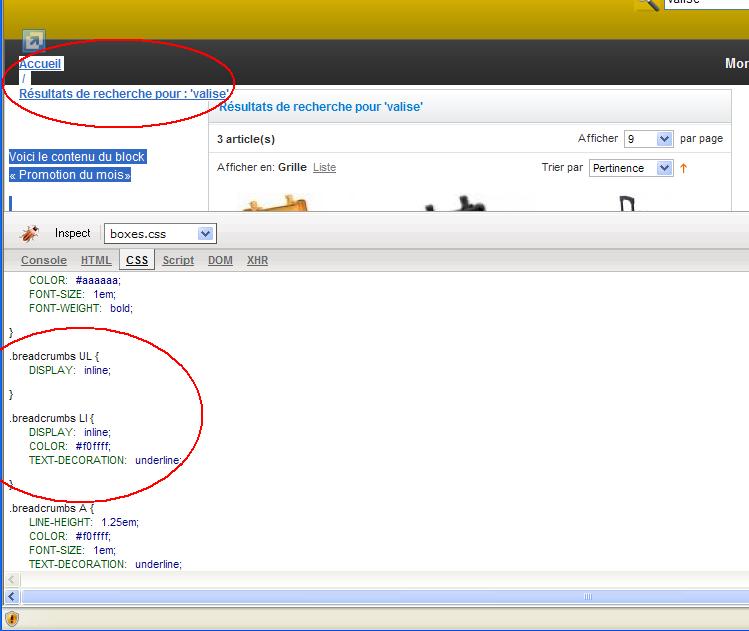Screen dimensions: 749x631
Task: Click the horizontal scrollbar left arrow
Action: [x=12, y=597]
